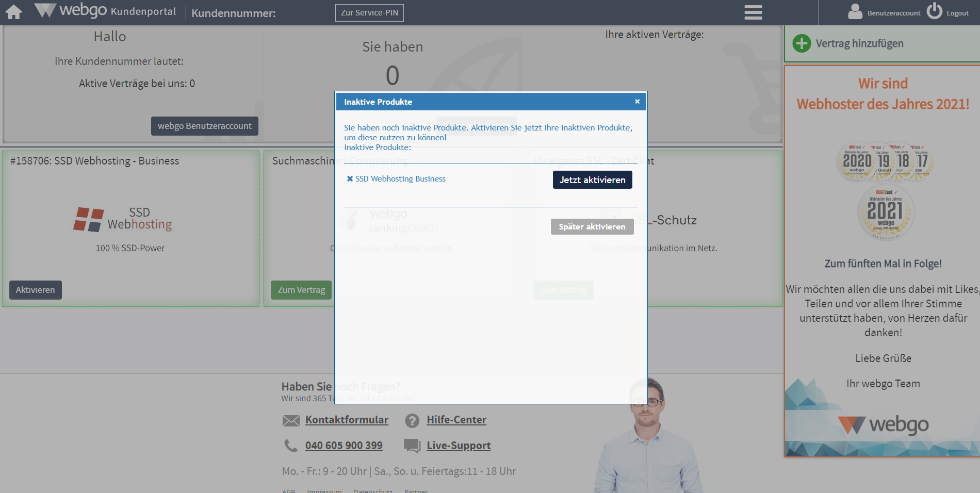The image size is (980, 493).
Task: Open the hamburger menu
Action: [x=753, y=12]
